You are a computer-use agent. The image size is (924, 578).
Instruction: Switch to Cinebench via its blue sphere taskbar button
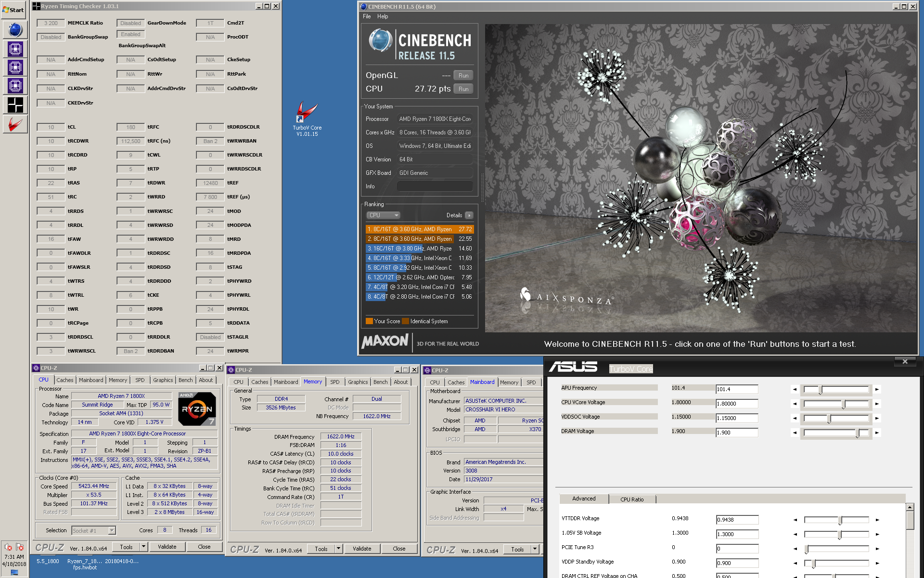tap(15, 30)
